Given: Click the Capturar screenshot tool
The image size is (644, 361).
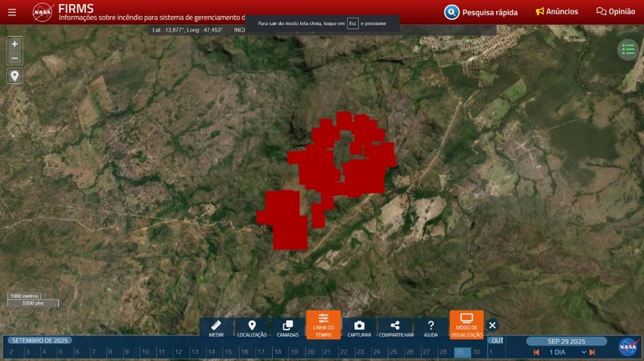Looking at the screenshot, I should [x=359, y=326].
